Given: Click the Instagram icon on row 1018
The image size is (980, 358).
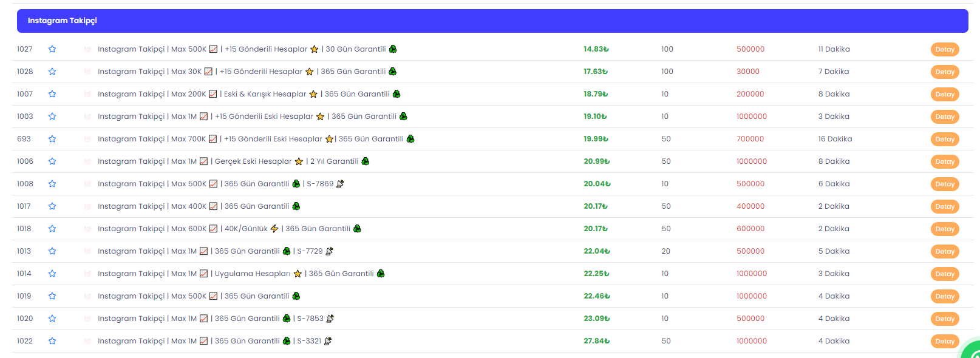Looking at the screenshot, I should (87, 229).
